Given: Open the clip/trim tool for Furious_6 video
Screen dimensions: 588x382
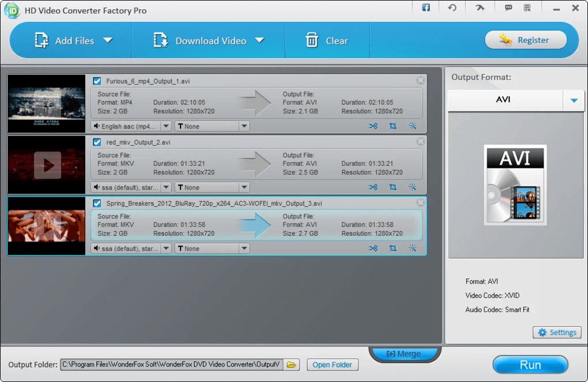Looking at the screenshot, I should [x=374, y=126].
